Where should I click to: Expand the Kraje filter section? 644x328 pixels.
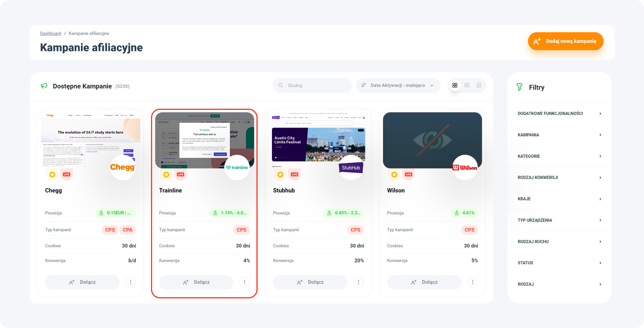pyautogui.click(x=559, y=199)
